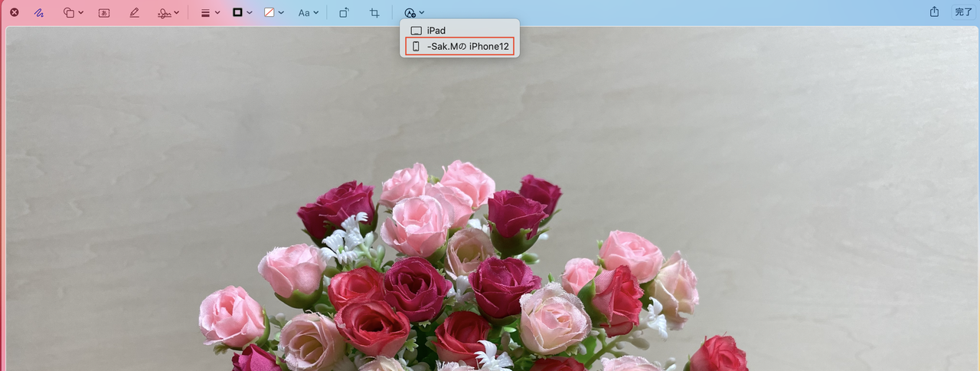This screenshot has height=371, width=980.
Task: Open the Signature dropdown
Action: coord(168,13)
